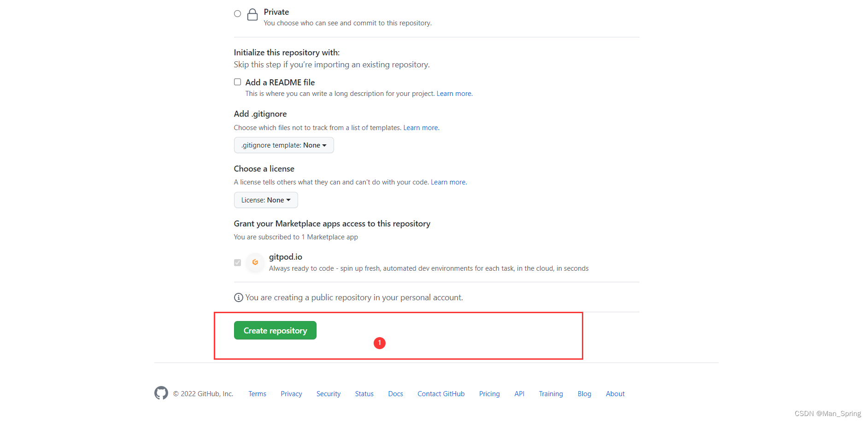868x422 pixels.
Task: Open API footer link
Action: pos(519,394)
